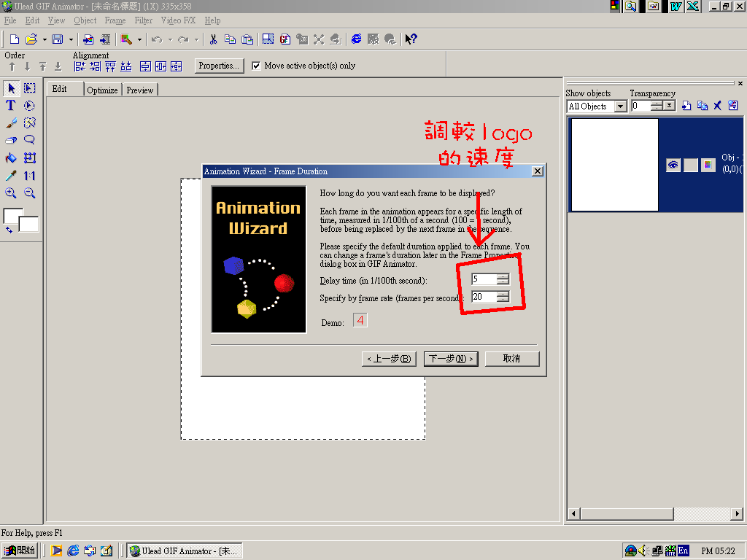Click the Add Video filmstrip icon
This screenshot has width=747, height=560.
tap(105, 39)
